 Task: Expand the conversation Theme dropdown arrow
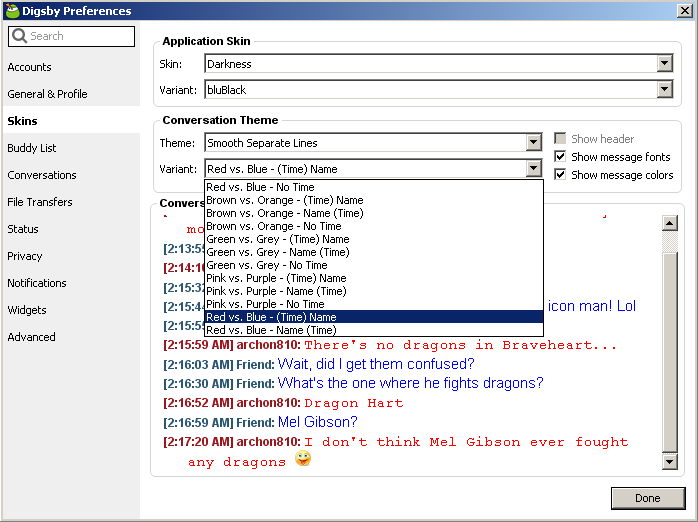point(533,143)
